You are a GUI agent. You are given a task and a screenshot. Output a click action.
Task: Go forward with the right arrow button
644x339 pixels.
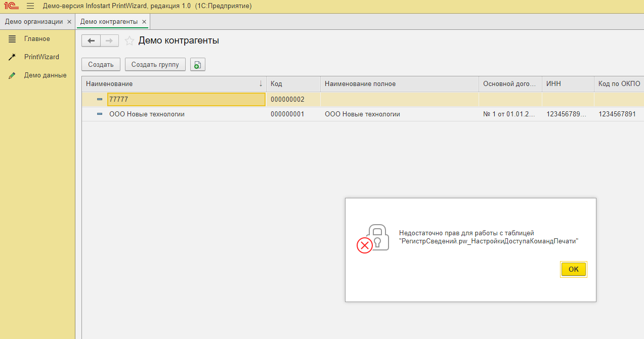[109, 41]
